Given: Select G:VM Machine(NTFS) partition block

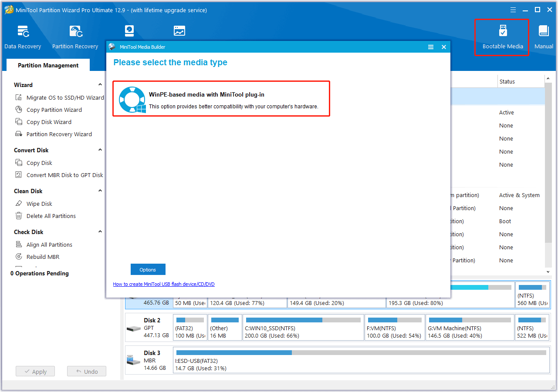Looking at the screenshot, I should [470, 328].
